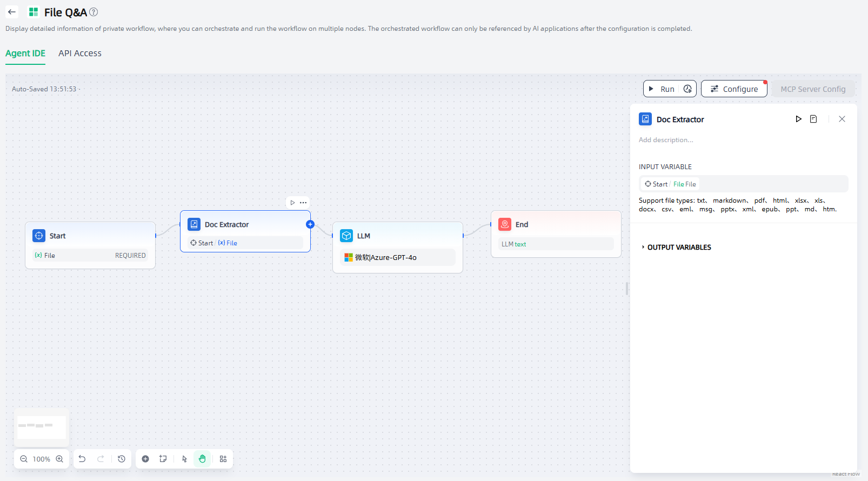Select the Agent IDE tab

pos(25,53)
